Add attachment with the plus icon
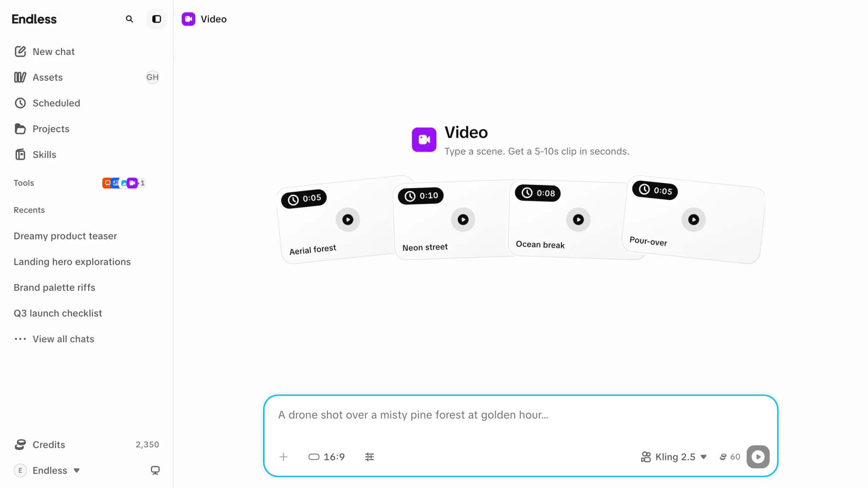Image resolution: width=868 pixels, height=488 pixels. (284, 457)
